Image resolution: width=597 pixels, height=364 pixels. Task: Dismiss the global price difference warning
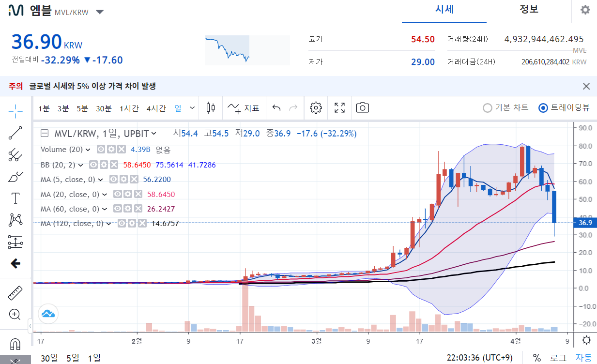tap(586, 86)
